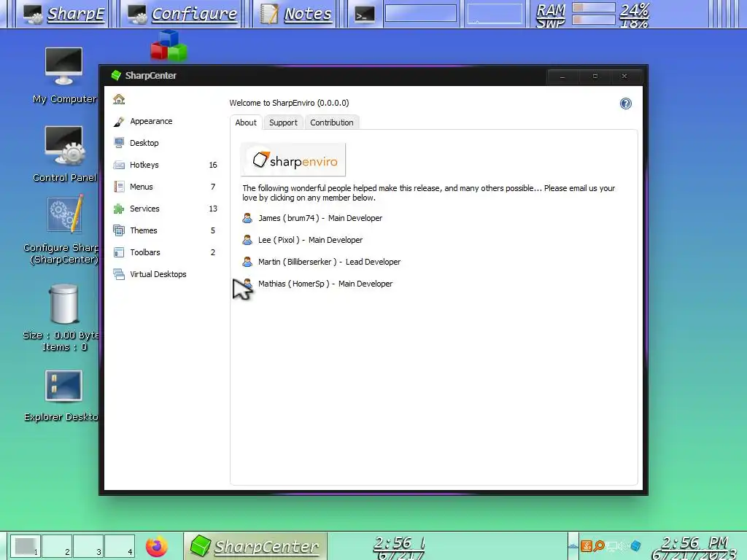Email Martin (Billiberserker) Lead Developer
Viewport: 747px width, 560px height.
(329, 262)
